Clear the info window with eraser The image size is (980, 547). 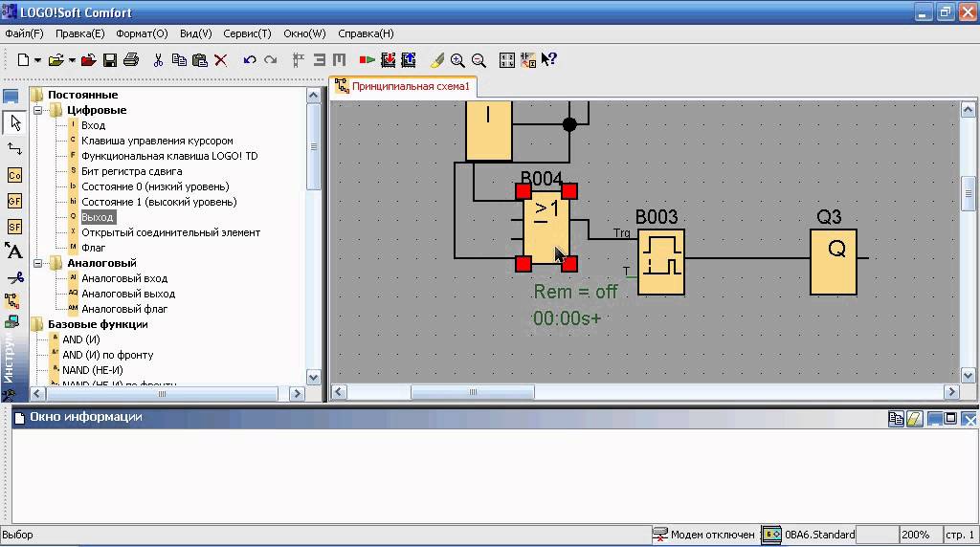click(x=914, y=419)
